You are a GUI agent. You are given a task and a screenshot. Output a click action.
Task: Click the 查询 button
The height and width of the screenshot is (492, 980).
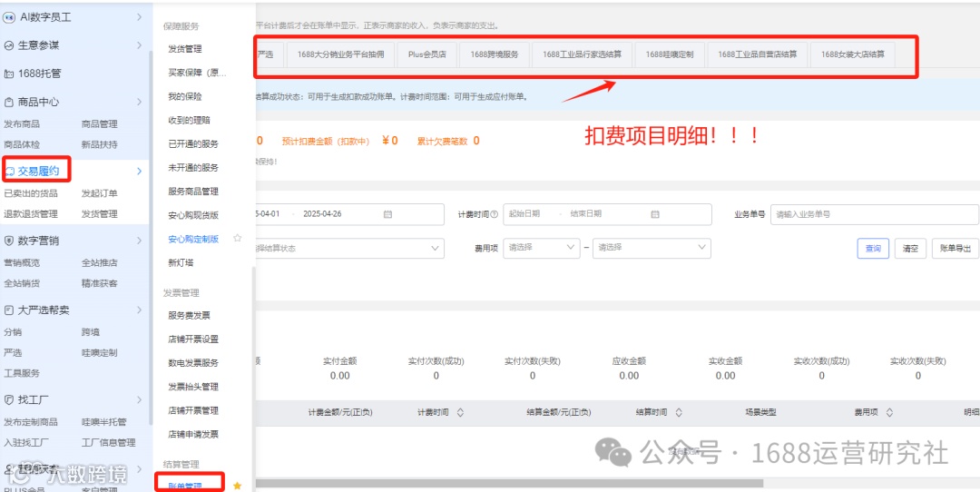click(x=873, y=248)
